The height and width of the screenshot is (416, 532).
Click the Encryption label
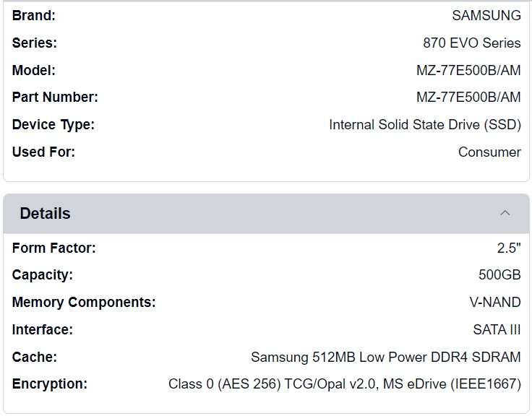point(49,384)
